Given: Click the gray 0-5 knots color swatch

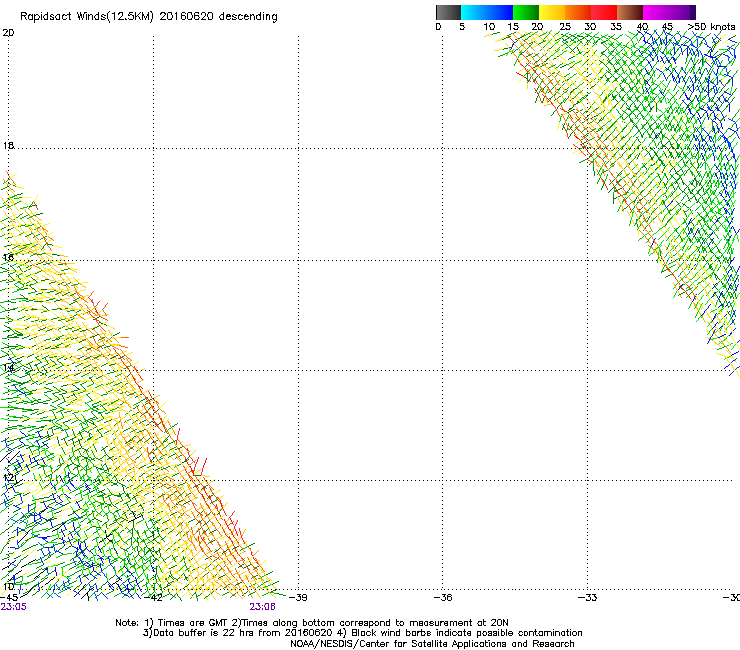Looking at the screenshot, I should [448, 12].
